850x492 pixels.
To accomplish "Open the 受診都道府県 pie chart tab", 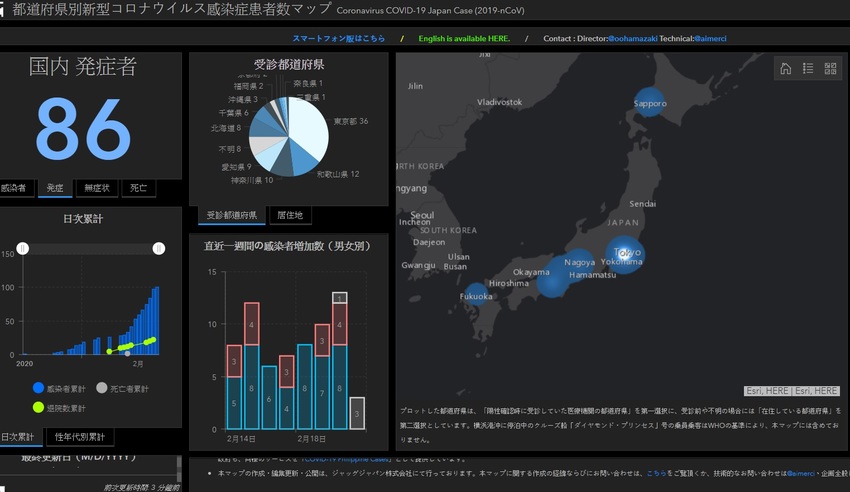I will pos(231,215).
